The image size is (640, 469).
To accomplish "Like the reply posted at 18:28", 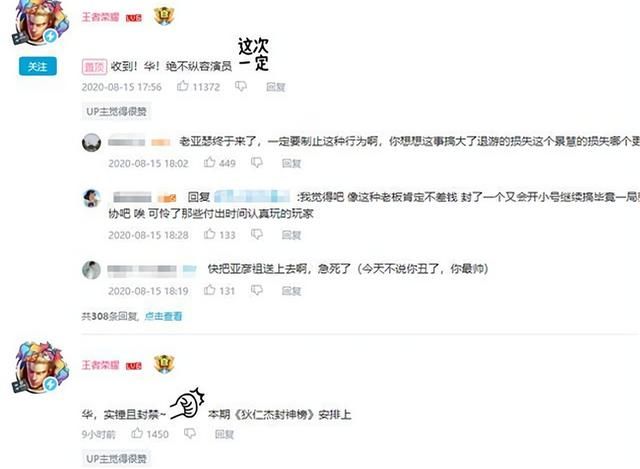I will (x=209, y=234).
